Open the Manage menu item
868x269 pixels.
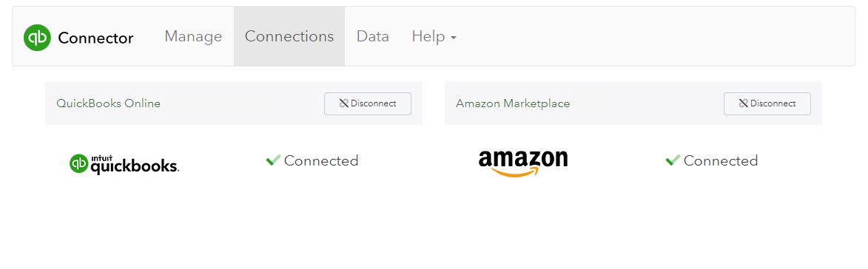(x=193, y=36)
